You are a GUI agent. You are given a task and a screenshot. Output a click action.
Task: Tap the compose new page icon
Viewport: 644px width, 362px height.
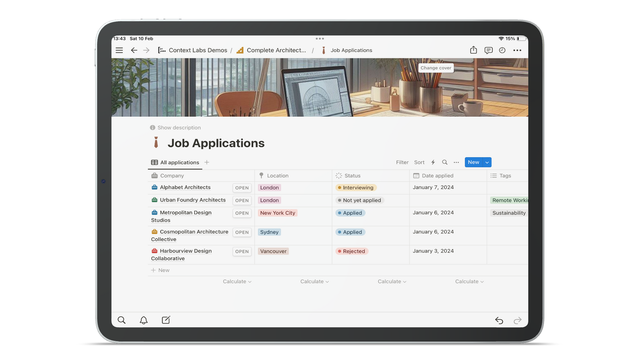pyautogui.click(x=166, y=320)
